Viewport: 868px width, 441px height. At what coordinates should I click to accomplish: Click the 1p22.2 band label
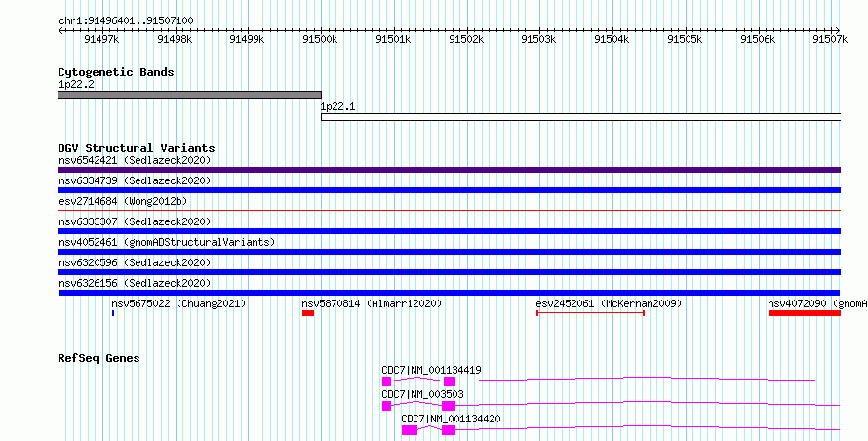click(76, 85)
